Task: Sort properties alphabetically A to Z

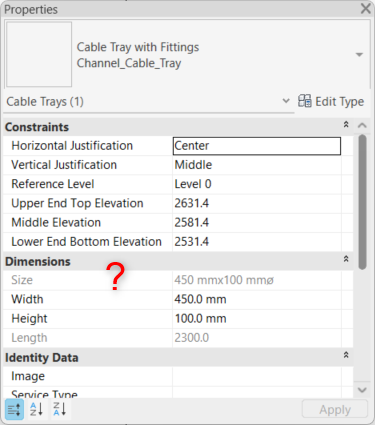Action: point(36,409)
